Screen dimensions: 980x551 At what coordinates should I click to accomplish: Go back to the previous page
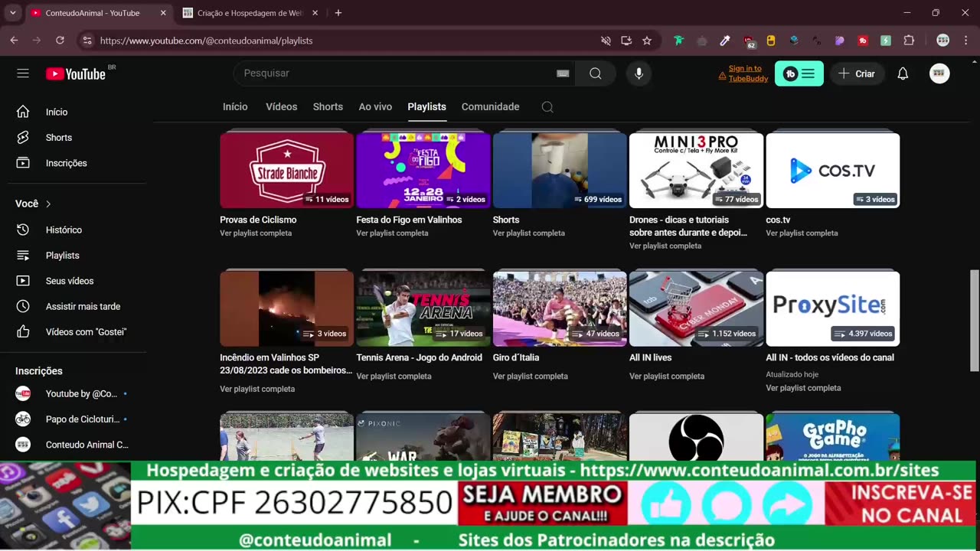tap(14, 41)
